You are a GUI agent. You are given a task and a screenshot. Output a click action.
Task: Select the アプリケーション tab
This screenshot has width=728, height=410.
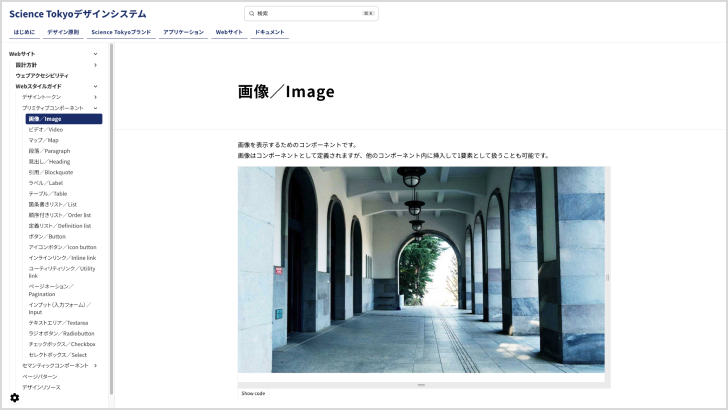click(x=183, y=32)
